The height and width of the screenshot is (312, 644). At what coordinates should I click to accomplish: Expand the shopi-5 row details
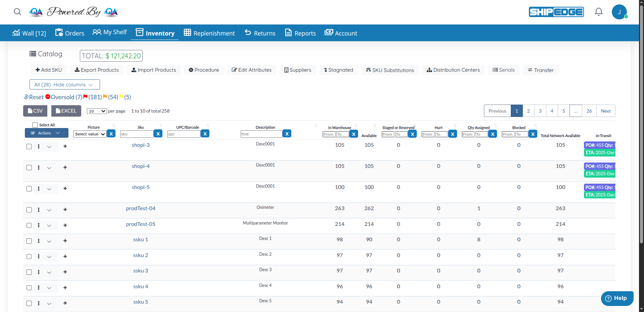click(49, 189)
